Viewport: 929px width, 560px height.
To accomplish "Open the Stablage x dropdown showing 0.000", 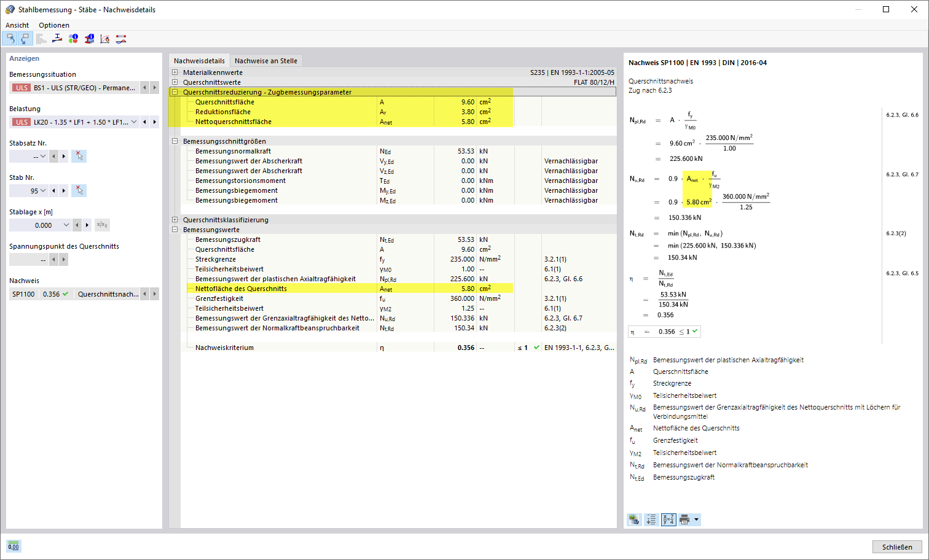I will 66,225.
